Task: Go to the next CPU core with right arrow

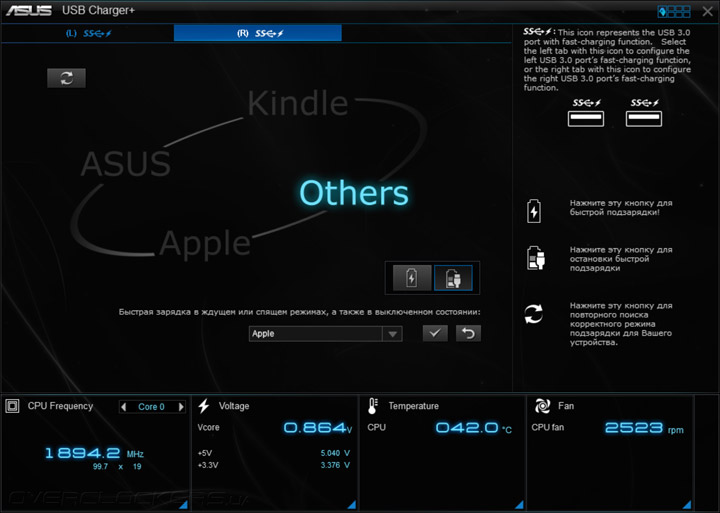Action: [181, 407]
